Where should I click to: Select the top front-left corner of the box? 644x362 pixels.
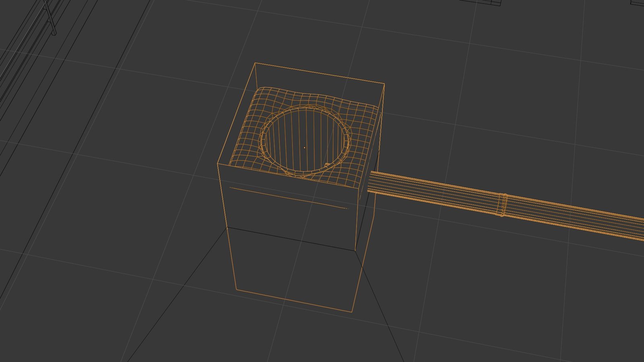[x=218, y=164]
